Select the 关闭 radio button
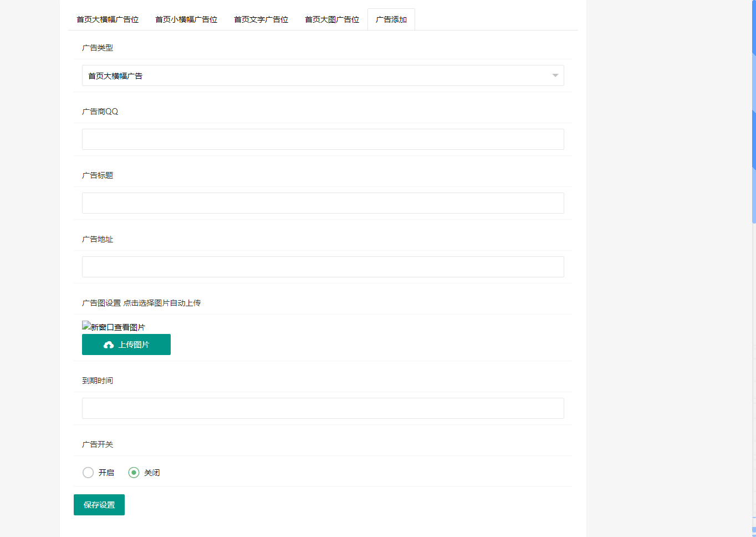The width and height of the screenshot is (756, 537). click(133, 472)
